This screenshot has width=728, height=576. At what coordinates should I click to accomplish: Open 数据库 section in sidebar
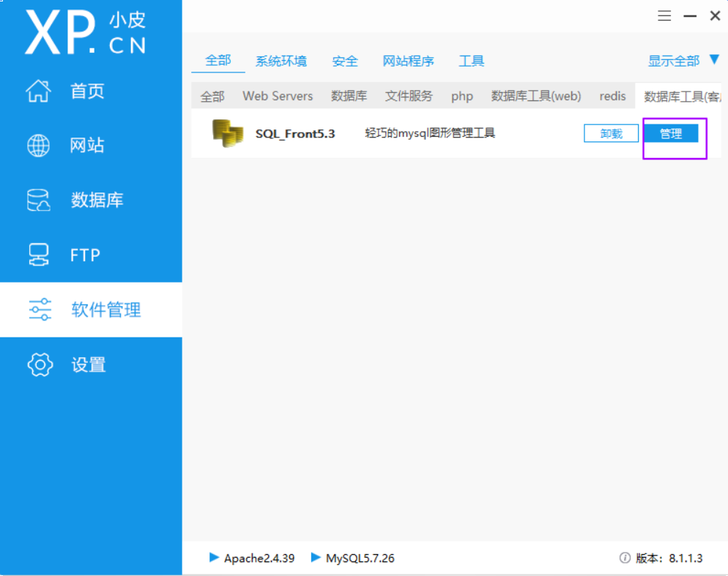(x=97, y=200)
